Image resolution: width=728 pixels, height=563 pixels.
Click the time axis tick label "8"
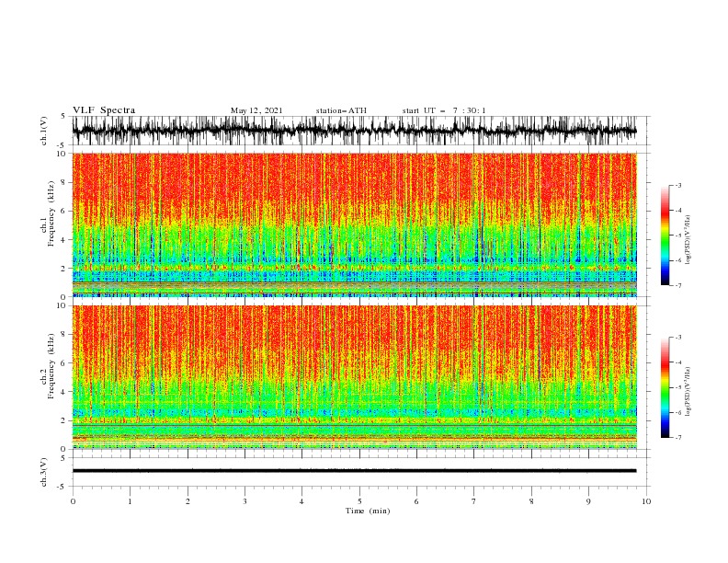(x=531, y=501)
